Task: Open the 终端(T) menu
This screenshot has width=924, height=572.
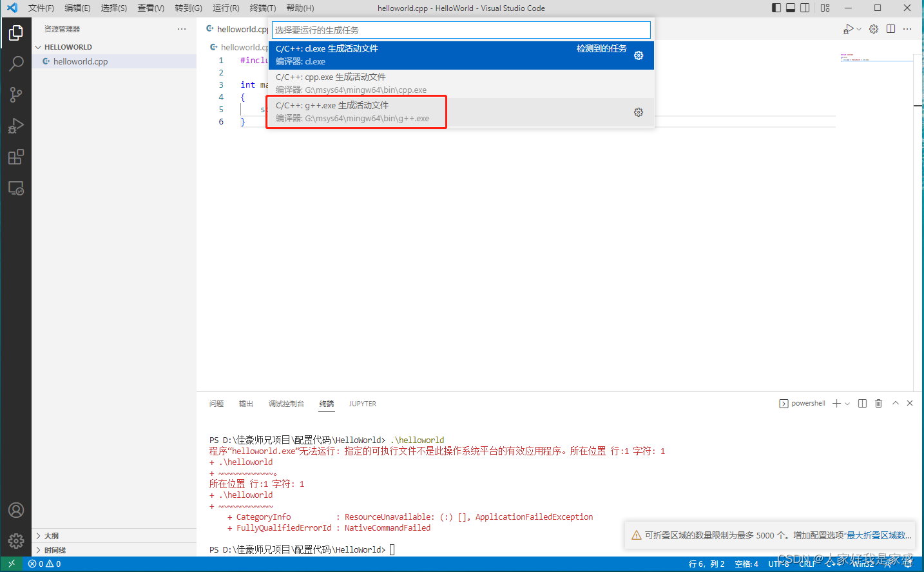Action: click(263, 8)
